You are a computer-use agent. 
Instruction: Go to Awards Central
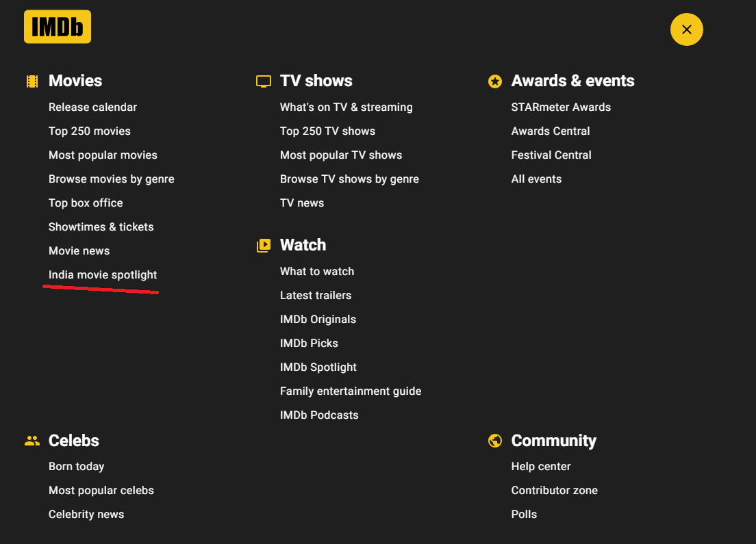551,131
